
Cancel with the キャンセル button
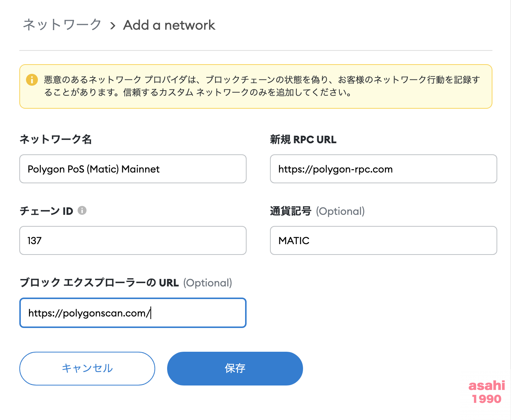click(x=87, y=368)
